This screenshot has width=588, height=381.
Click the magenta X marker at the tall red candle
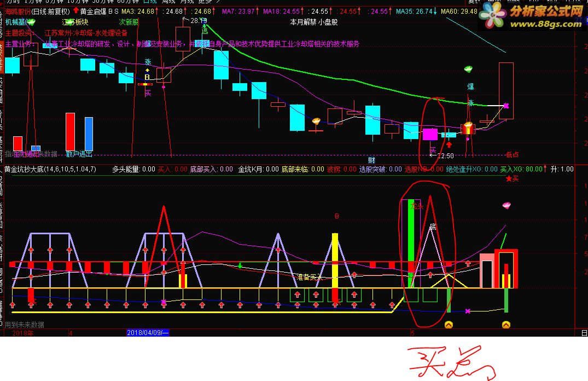[506, 106]
